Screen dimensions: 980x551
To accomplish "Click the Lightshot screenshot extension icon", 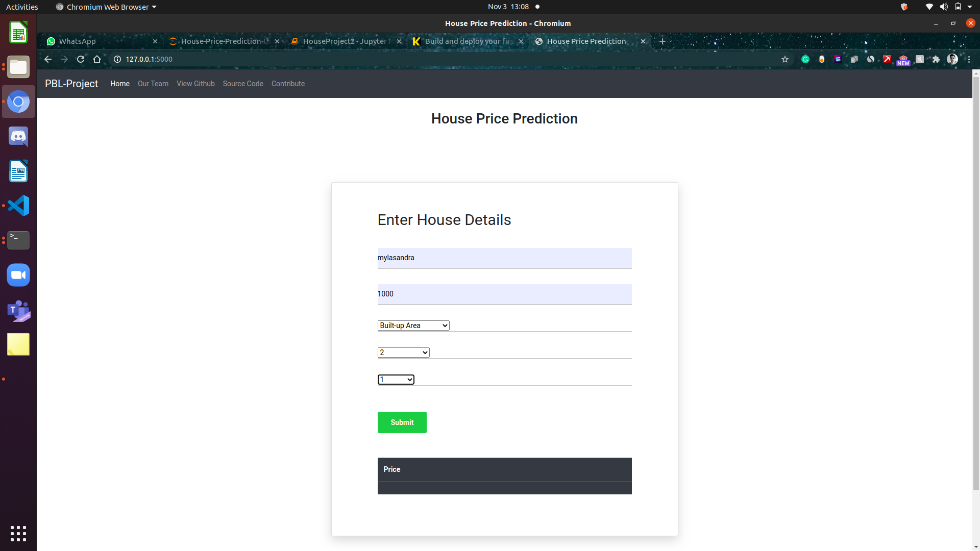I will click(x=887, y=59).
